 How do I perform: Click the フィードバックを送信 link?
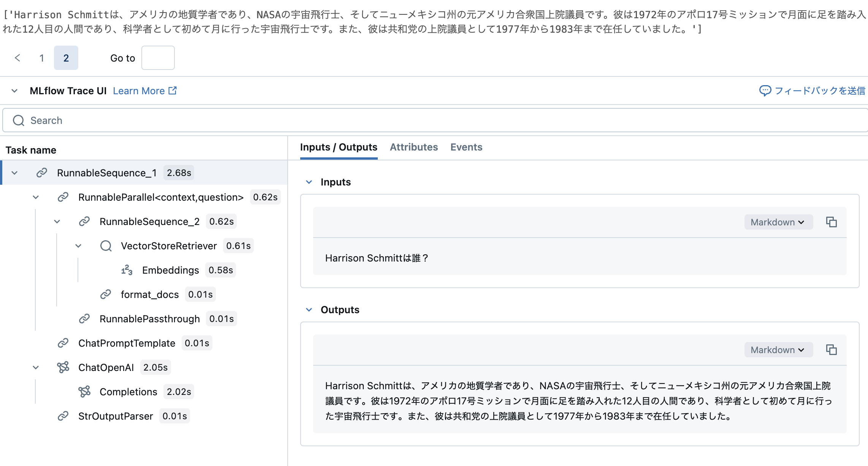tap(819, 90)
